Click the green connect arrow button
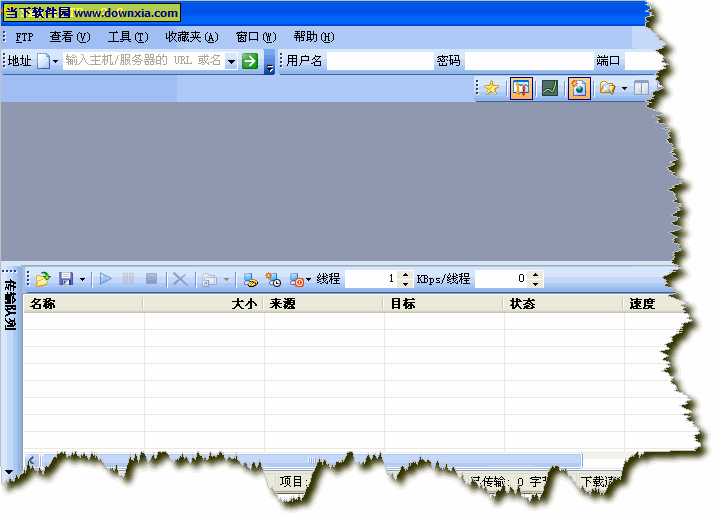This screenshot has width=713, height=514. [250, 61]
